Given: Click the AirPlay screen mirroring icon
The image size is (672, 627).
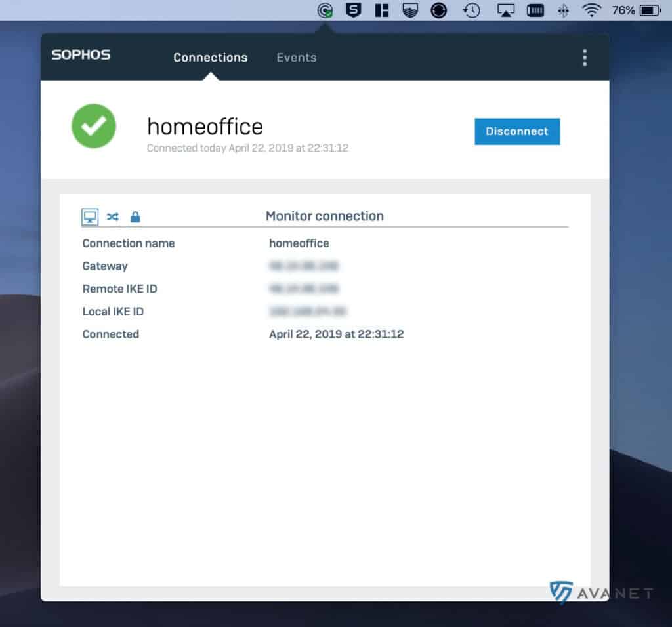Looking at the screenshot, I should (505, 10).
